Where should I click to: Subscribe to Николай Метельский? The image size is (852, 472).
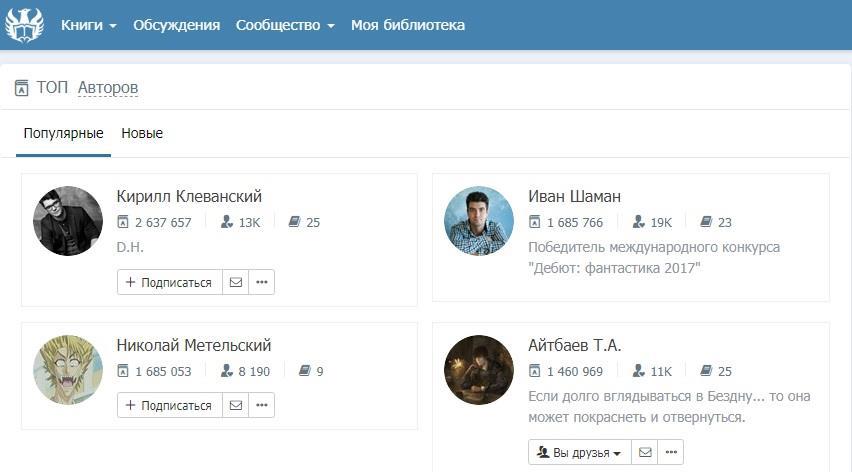tap(169, 405)
